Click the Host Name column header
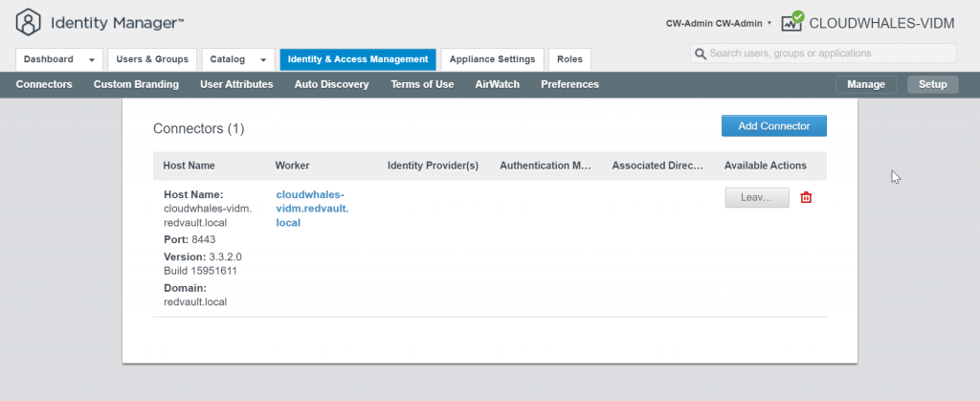This screenshot has height=401, width=980. (189, 166)
